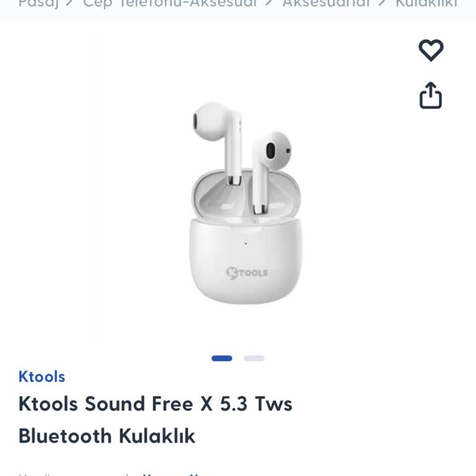
Task: Open the blue Ktools brand link
Action: tap(42, 377)
